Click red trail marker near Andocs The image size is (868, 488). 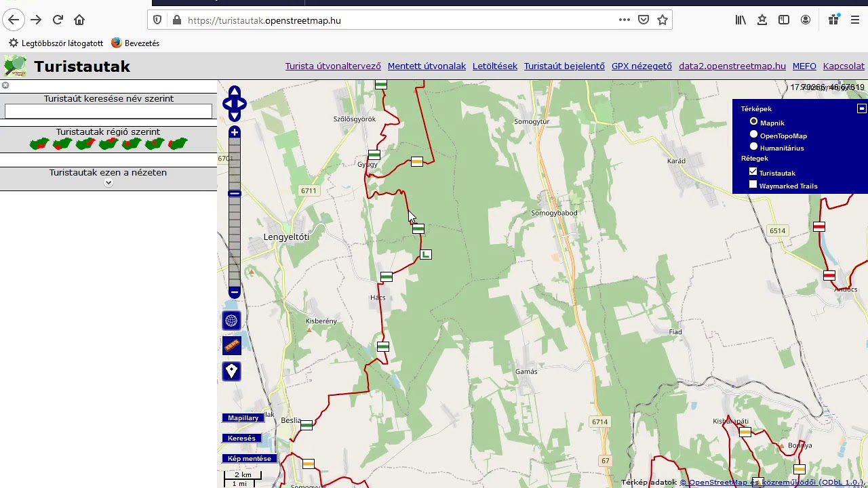coord(829,276)
